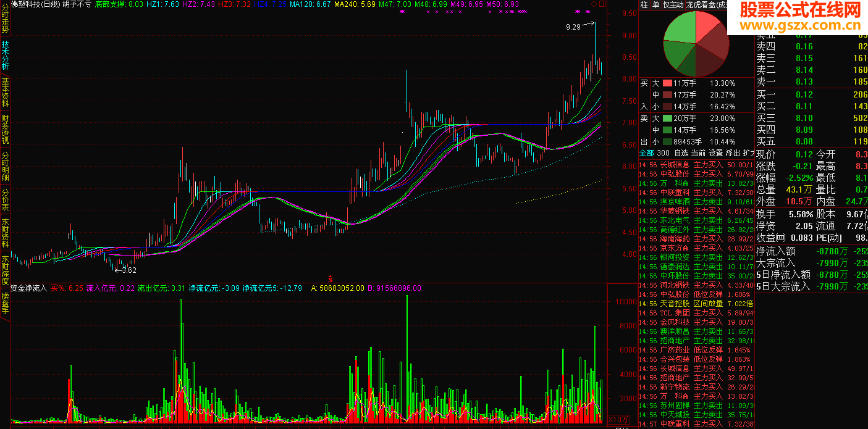Open the 华菱钢铁 主力买入 alert row
The height and width of the screenshot is (429, 868).
pyautogui.click(x=696, y=211)
